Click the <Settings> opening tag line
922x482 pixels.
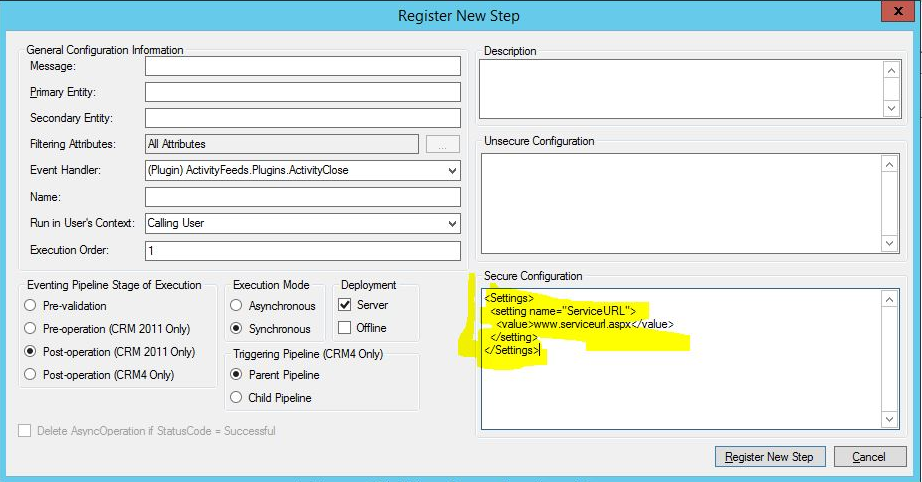tap(509, 298)
